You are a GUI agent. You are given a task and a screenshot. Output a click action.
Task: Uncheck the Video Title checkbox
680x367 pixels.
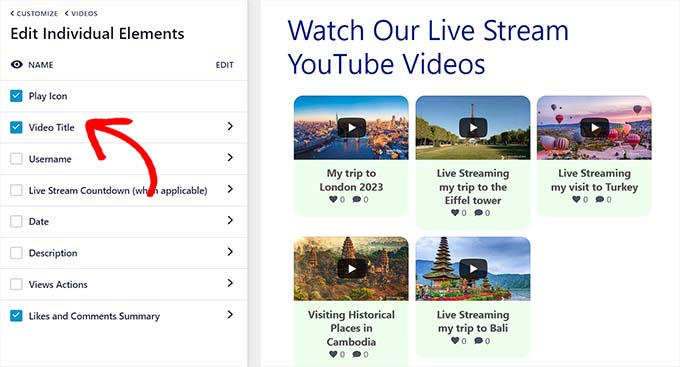[x=16, y=127]
